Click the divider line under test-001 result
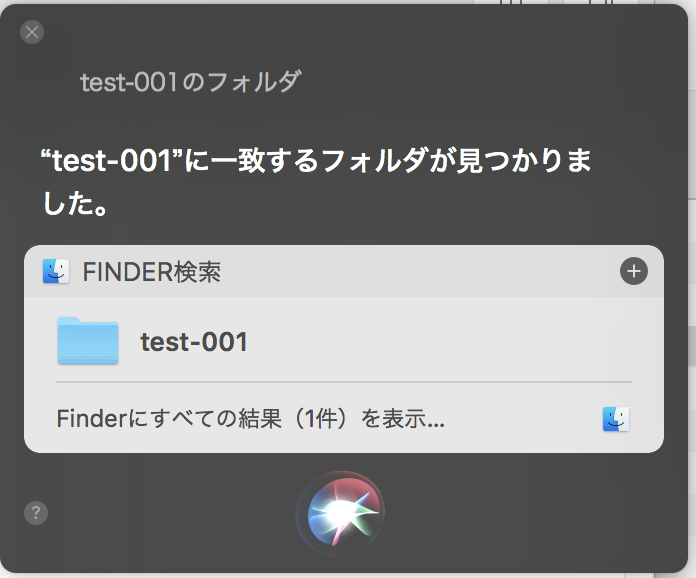The height and width of the screenshot is (578, 696). pyautogui.click(x=344, y=382)
